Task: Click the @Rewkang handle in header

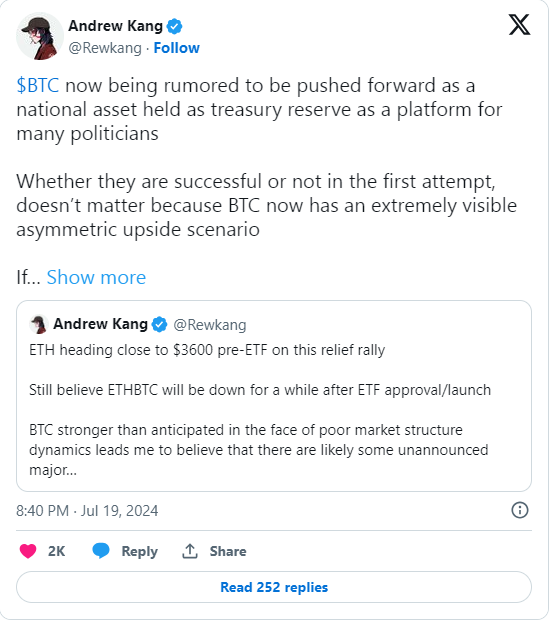Action: [105, 48]
